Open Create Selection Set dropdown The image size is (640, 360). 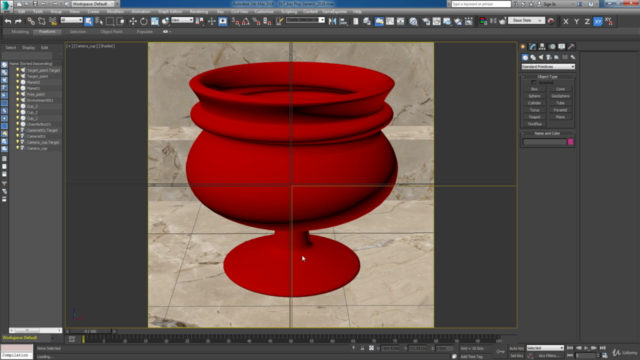point(306,20)
